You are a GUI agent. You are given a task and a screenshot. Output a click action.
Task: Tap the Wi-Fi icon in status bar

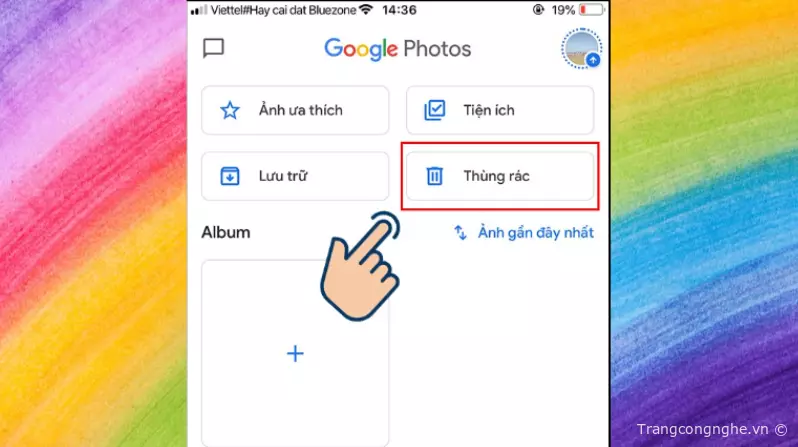365,10
